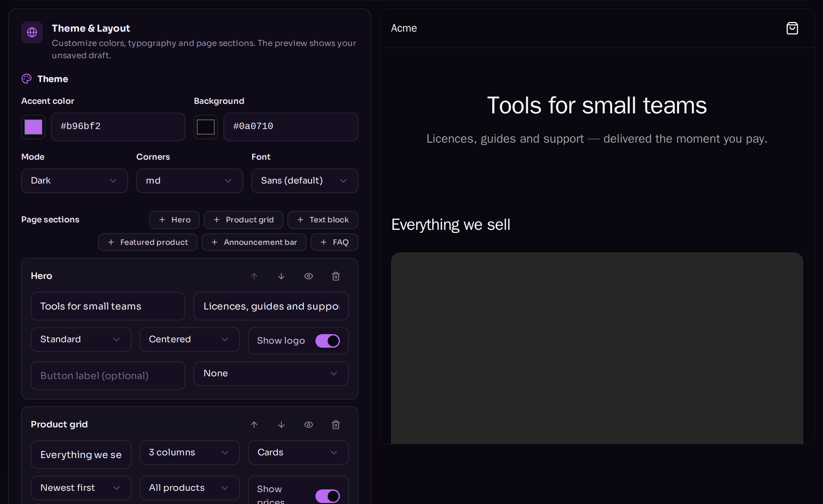Click the Page sections label

(50, 220)
